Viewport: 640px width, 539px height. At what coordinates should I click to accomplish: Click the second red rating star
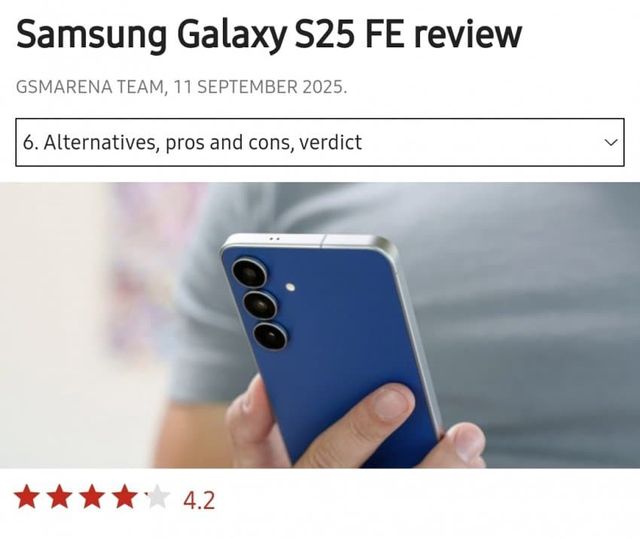60,497
